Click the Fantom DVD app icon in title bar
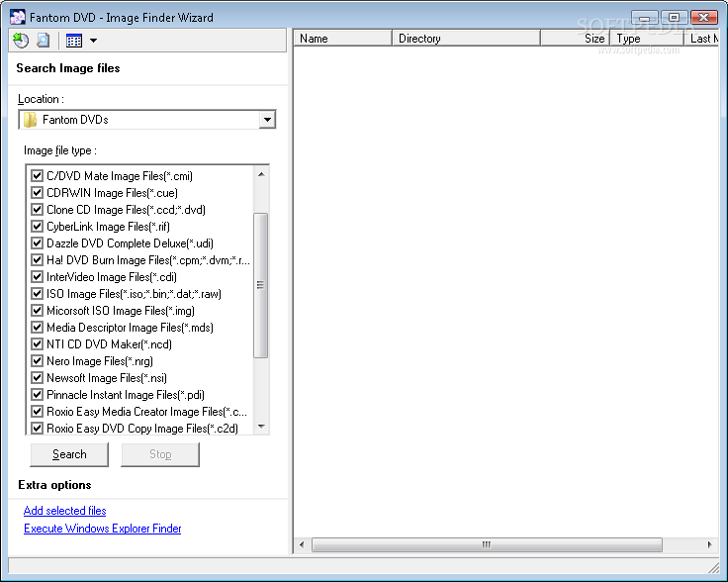The width and height of the screenshot is (728, 582). click(x=18, y=17)
